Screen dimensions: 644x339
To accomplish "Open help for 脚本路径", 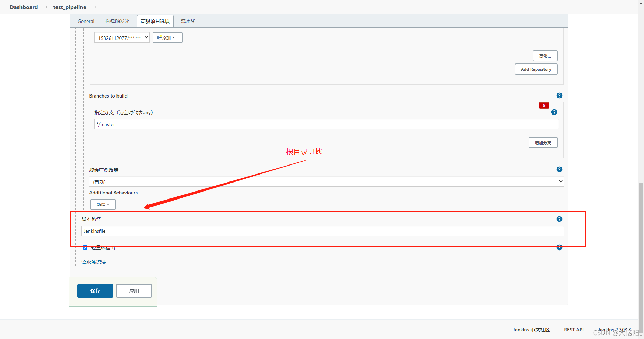I will (559, 219).
